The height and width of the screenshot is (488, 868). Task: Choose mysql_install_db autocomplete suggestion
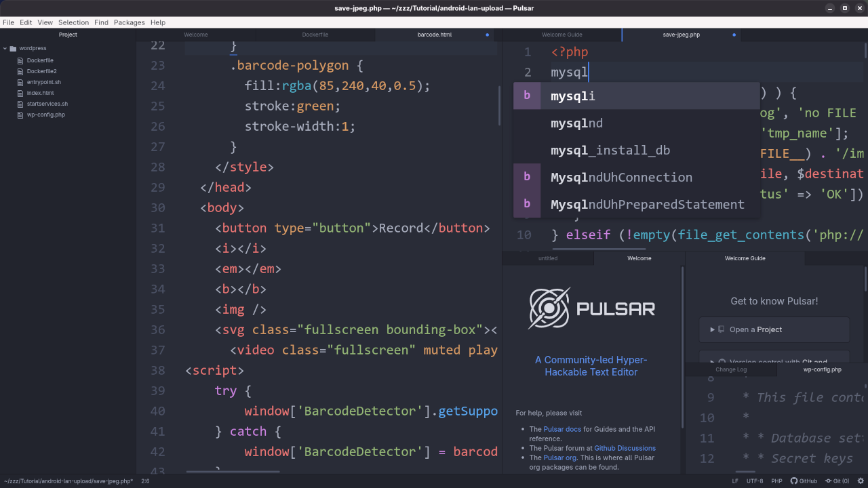[636, 150]
